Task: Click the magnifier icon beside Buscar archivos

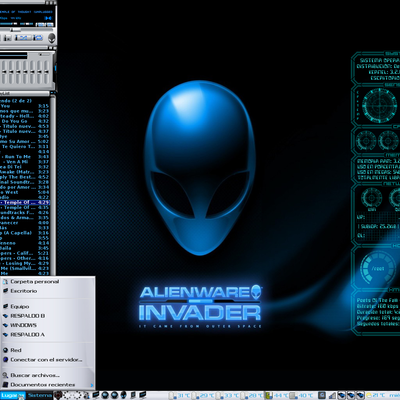Action: 5,375
